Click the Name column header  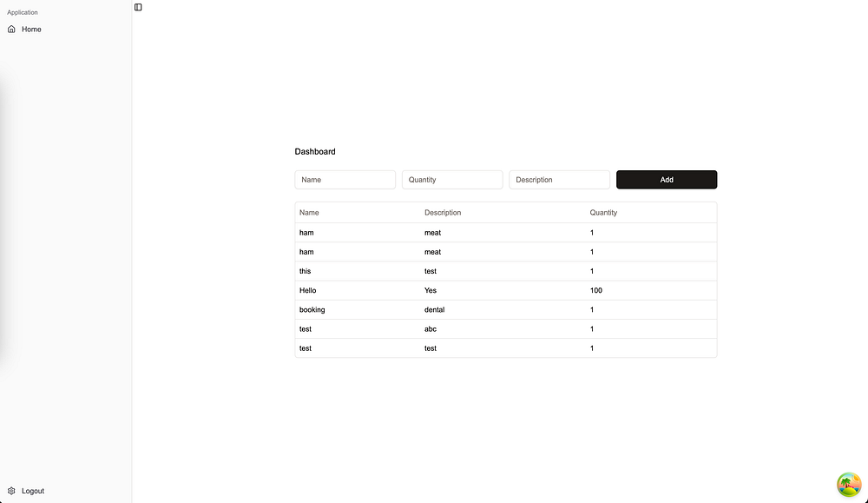click(x=309, y=213)
